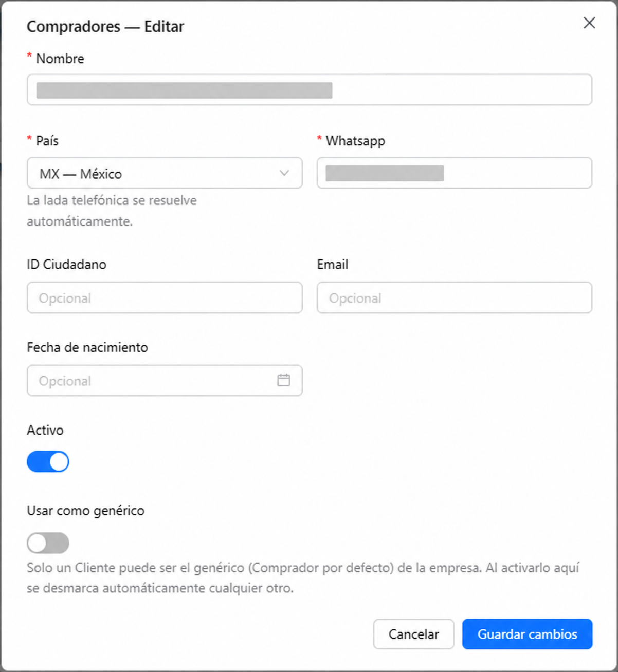Viewport: 618px width, 672px height.
Task: Click the lada telefónica helper text
Action: pyautogui.click(x=112, y=211)
